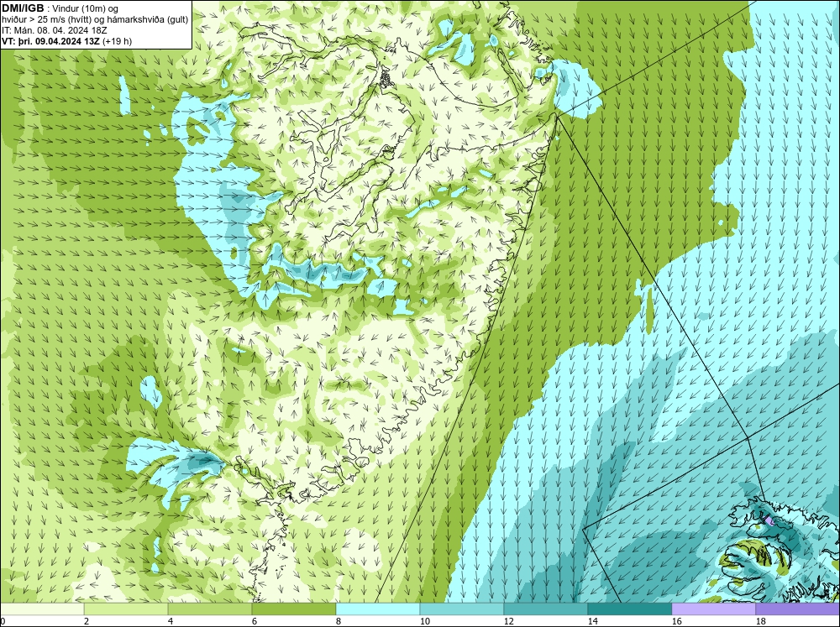840x627 pixels.
Task: Click the 8–10 m/s light cyan legend swatch
Action: pyautogui.click(x=378, y=609)
